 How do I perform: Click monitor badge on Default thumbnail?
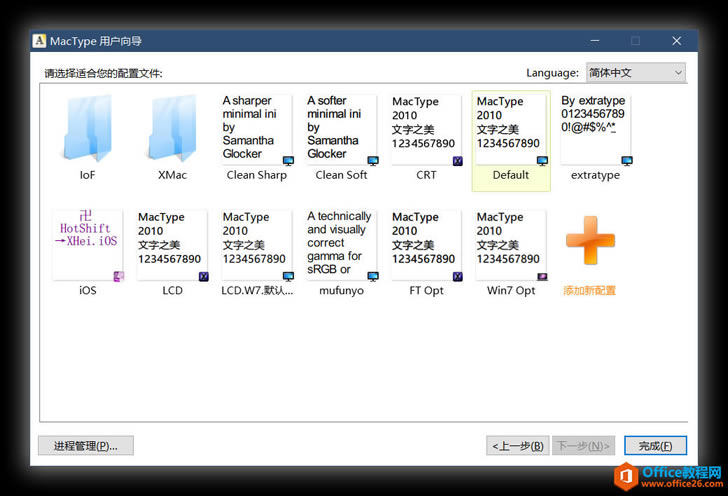click(x=542, y=161)
